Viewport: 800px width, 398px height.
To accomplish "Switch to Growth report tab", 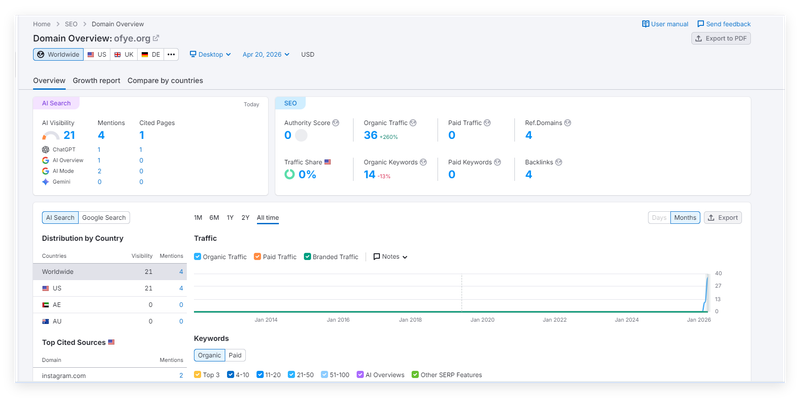I will [96, 81].
